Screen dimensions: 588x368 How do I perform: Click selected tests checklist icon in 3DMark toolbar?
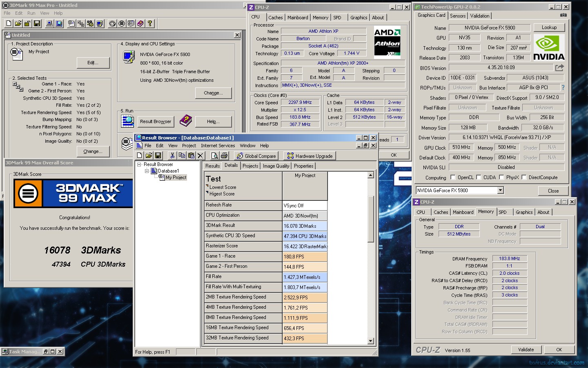pos(81,24)
